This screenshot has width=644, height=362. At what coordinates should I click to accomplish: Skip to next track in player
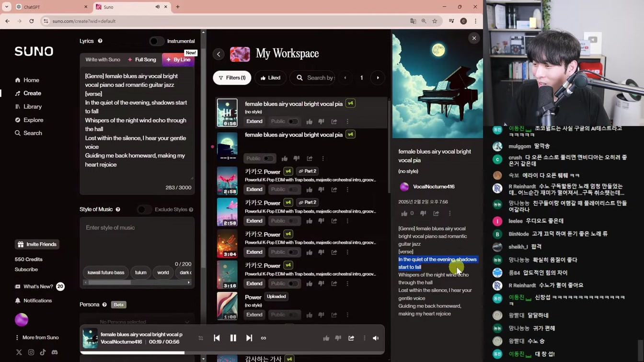pyautogui.click(x=249, y=338)
